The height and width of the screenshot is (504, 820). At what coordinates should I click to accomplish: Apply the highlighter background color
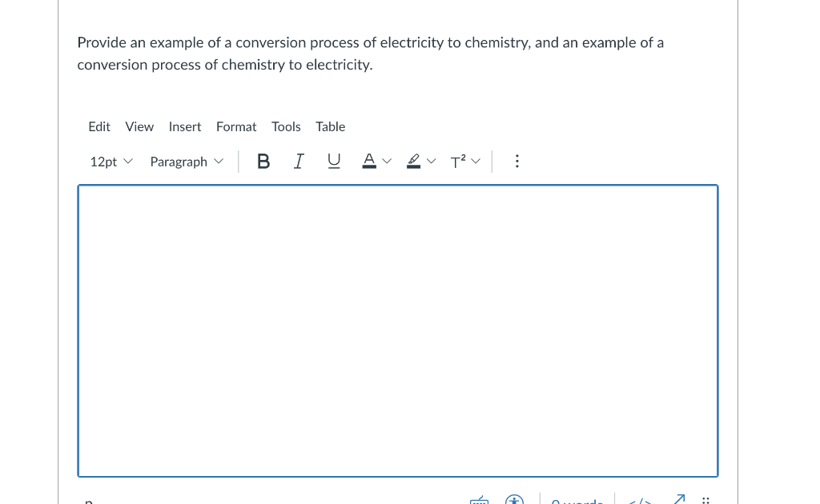[x=412, y=161]
